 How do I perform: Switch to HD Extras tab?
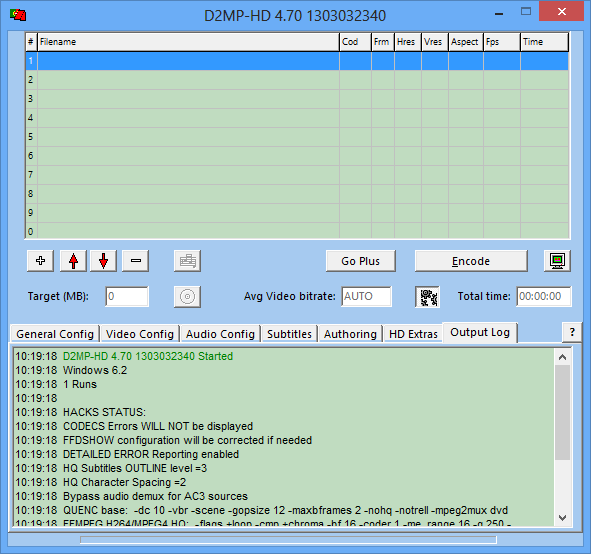(413, 334)
